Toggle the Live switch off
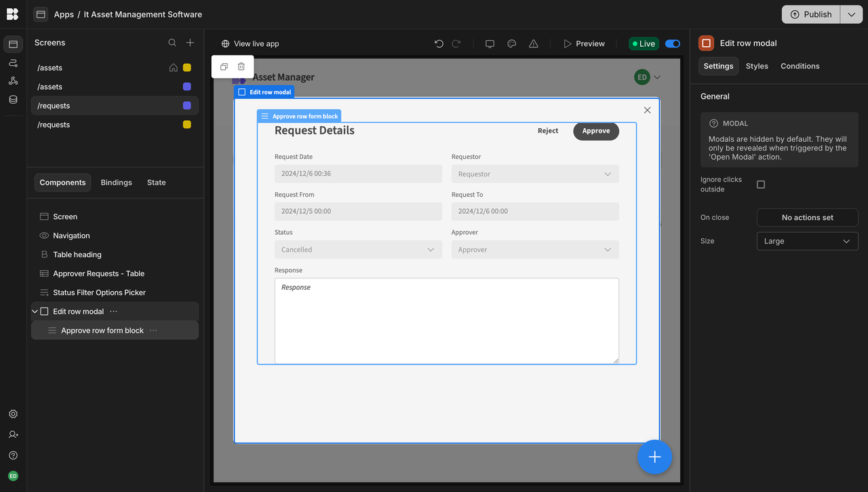 coord(673,43)
